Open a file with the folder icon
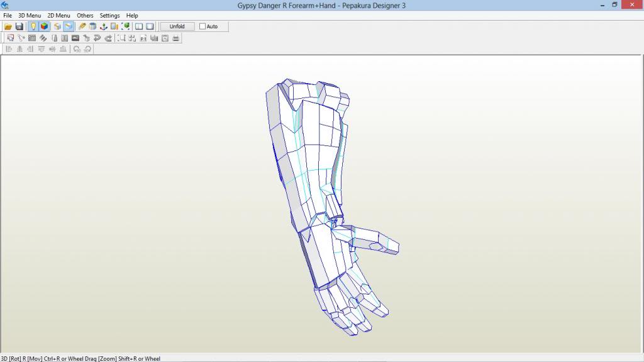The image size is (644, 362). (x=8, y=26)
